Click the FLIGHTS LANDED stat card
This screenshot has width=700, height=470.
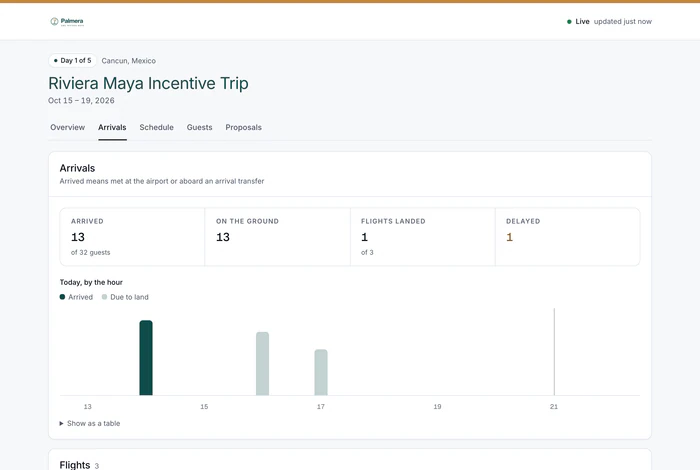[x=423, y=237]
